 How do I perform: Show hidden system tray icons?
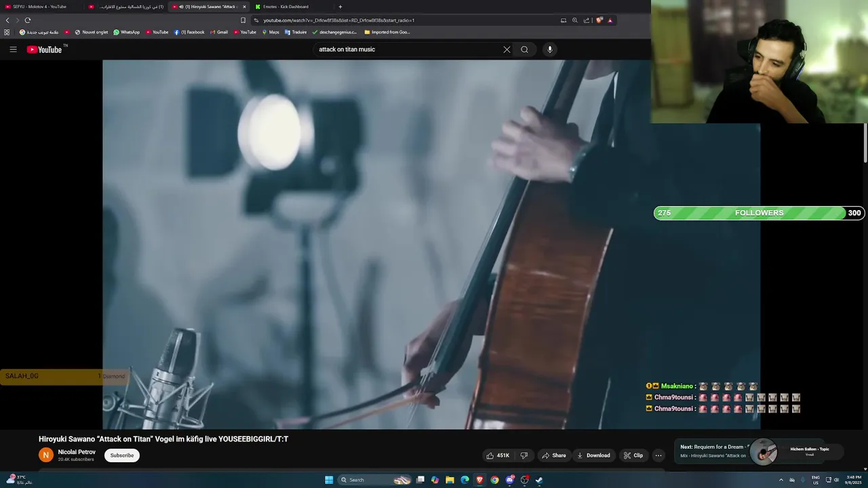(x=781, y=480)
